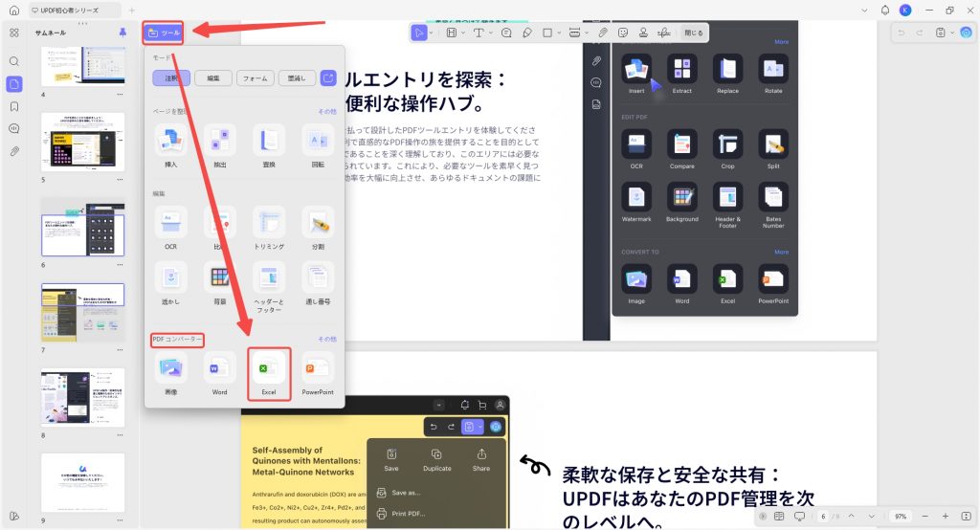Expand the highlight tool dropdown arrow

click(463, 33)
